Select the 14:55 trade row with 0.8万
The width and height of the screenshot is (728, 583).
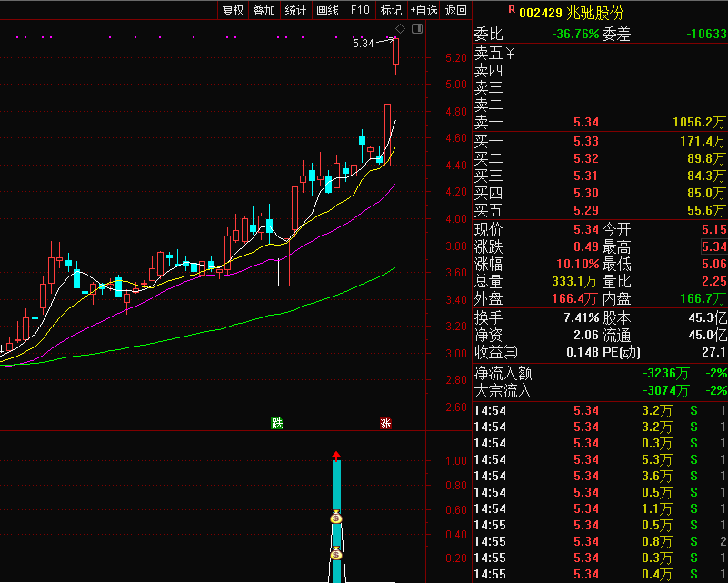(600, 542)
